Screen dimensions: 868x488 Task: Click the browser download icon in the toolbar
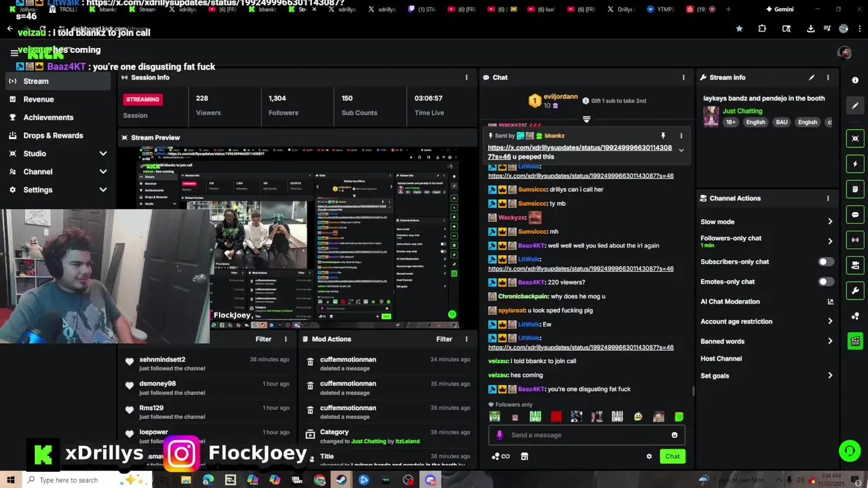pyautogui.click(x=810, y=28)
